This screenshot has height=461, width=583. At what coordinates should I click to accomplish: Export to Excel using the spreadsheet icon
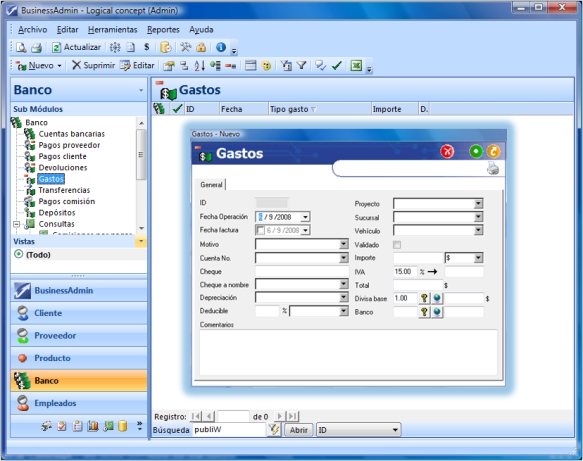[356, 66]
